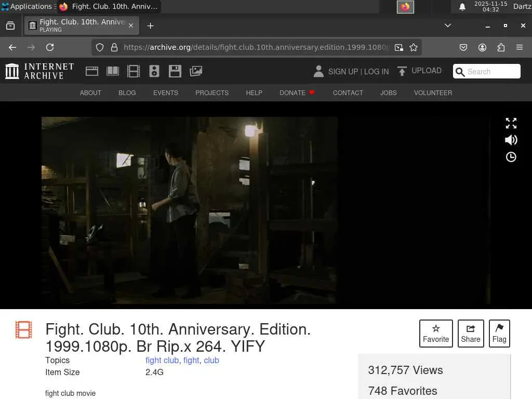The height and width of the screenshot is (399, 532).
Task: Open the Firefox account icon
Action: [482, 47]
